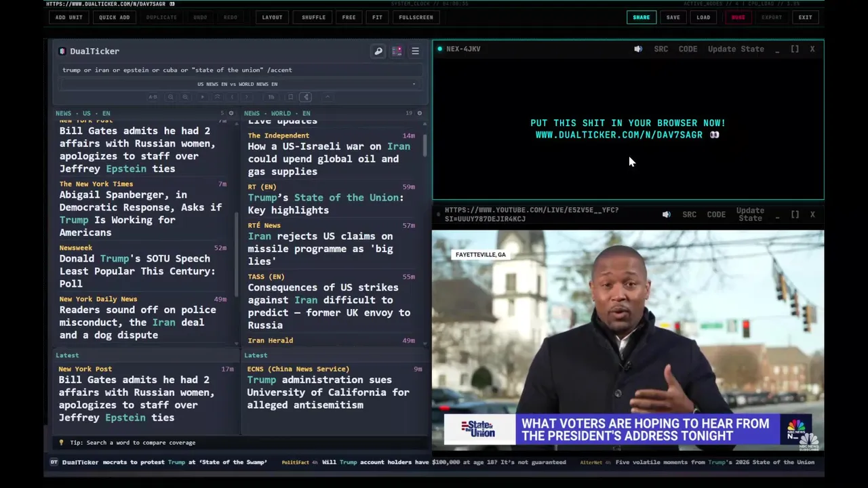Click the LOAD button
Screen dimensions: 868x488
pyautogui.click(x=703, y=17)
